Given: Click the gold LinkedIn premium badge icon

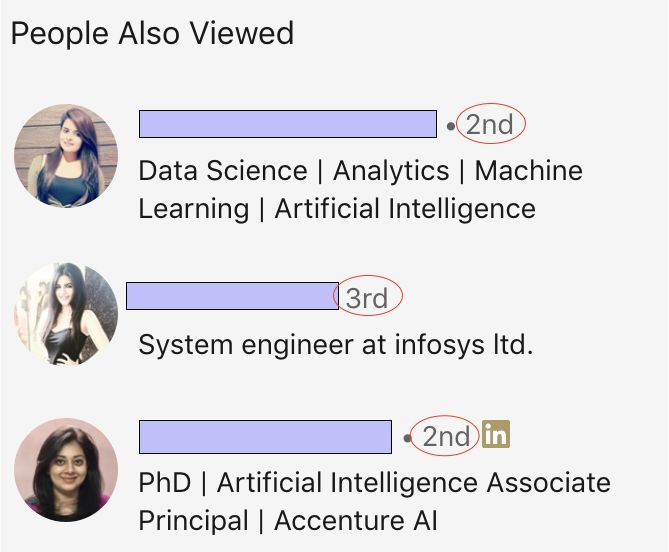Looking at the screenshot, I should point(496,434).
